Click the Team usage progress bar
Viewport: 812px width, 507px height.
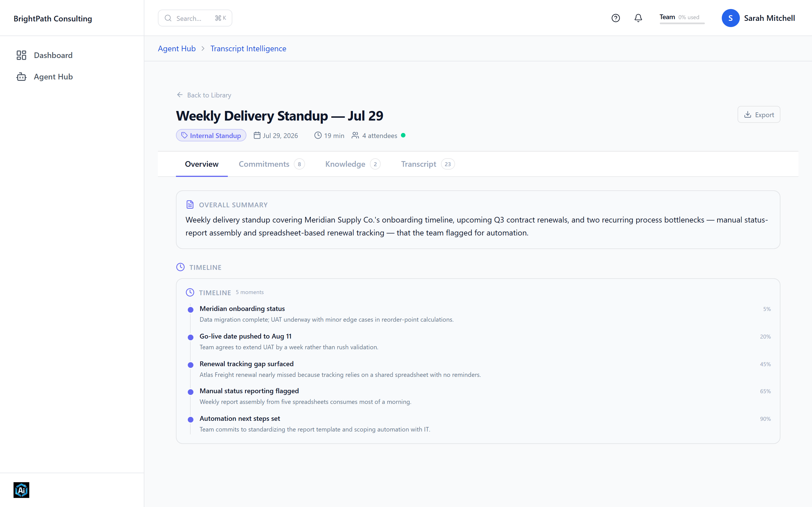click(x=682, y=23)
